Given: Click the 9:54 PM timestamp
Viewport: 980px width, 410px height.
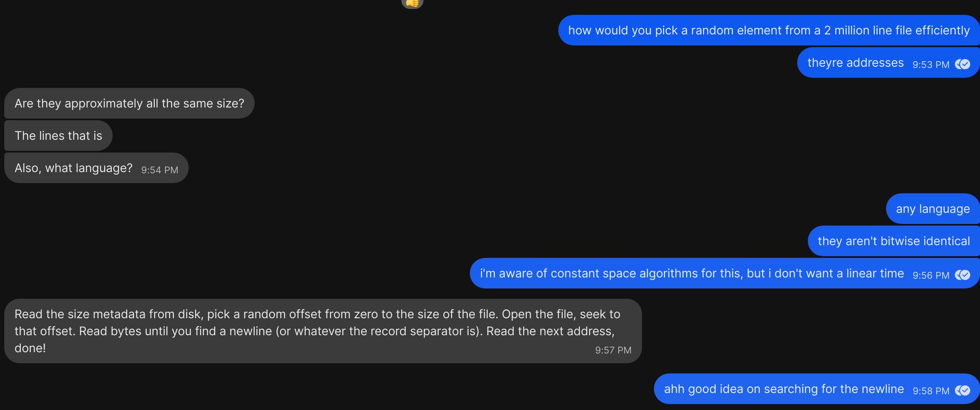Looking at the screenshot, I should pyautogui.click(x=159, y=170).
